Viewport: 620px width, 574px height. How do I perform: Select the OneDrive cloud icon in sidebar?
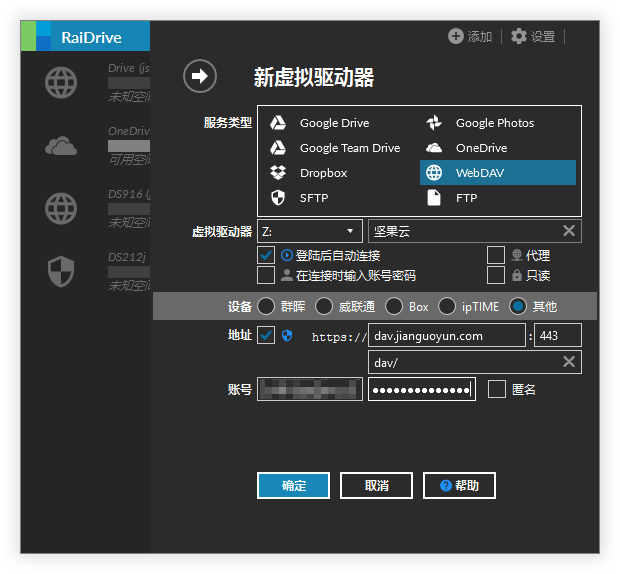pos(61,145)
